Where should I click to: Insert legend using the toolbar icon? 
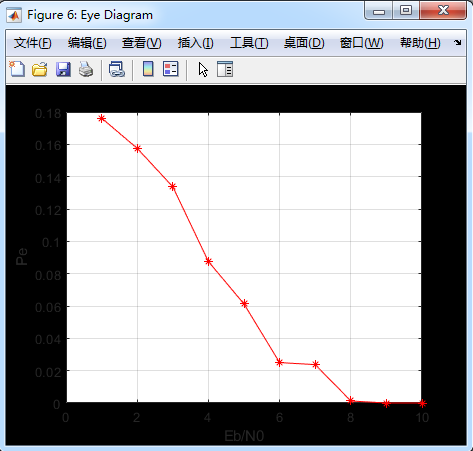(171, 69)
